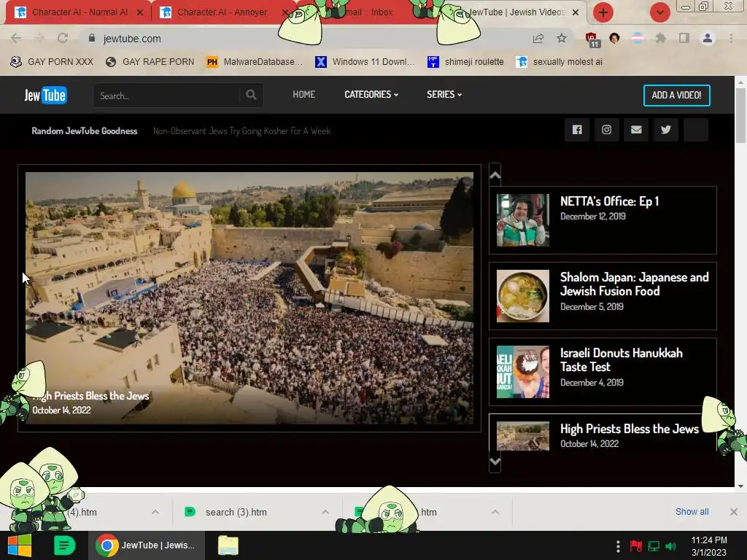Open the shimeji roulette bookmark
This screenshot has height=560, width=747.
pyautogui.click(x=466, y=62)
